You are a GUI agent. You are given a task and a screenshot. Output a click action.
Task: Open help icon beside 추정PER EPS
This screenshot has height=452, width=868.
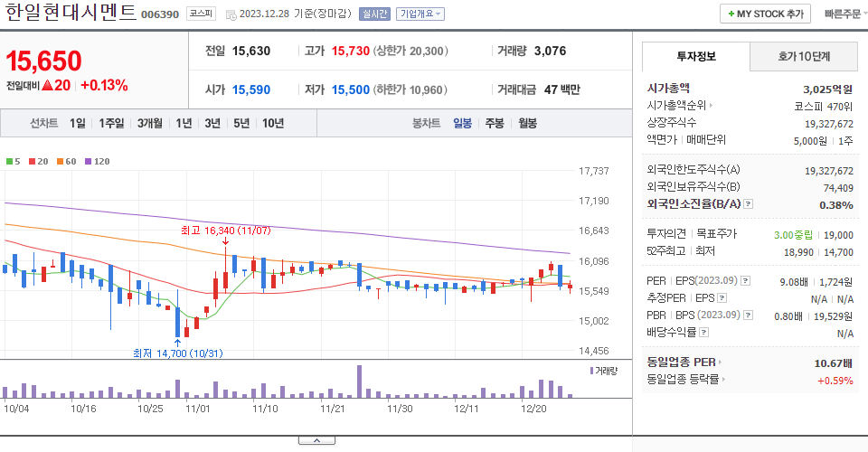(722, 298)
